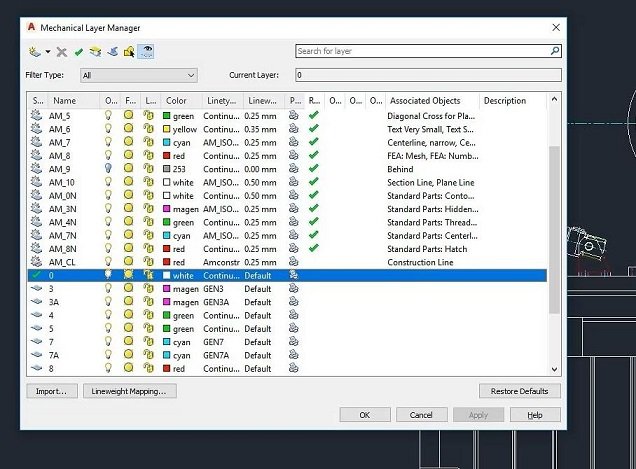Toggle the lock icon for AM_7
This screenshot has height=469, width=636.
[149, 142]
